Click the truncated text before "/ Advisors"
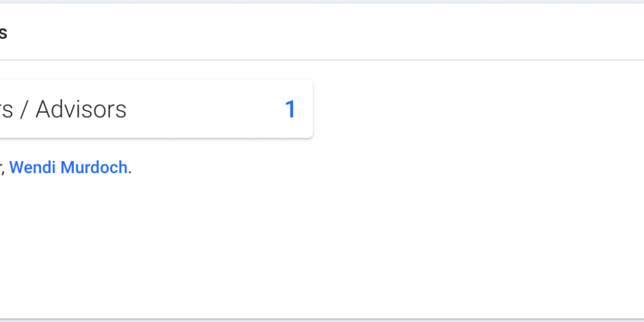644x322 pixels. pyautogui.click(x=5, y=110)
